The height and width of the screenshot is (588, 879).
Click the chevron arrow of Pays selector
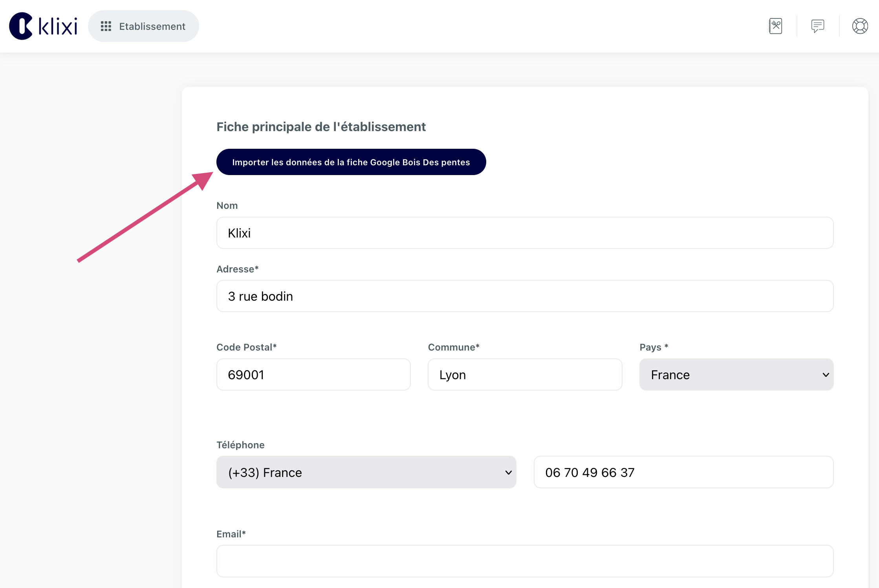(826, 374)
